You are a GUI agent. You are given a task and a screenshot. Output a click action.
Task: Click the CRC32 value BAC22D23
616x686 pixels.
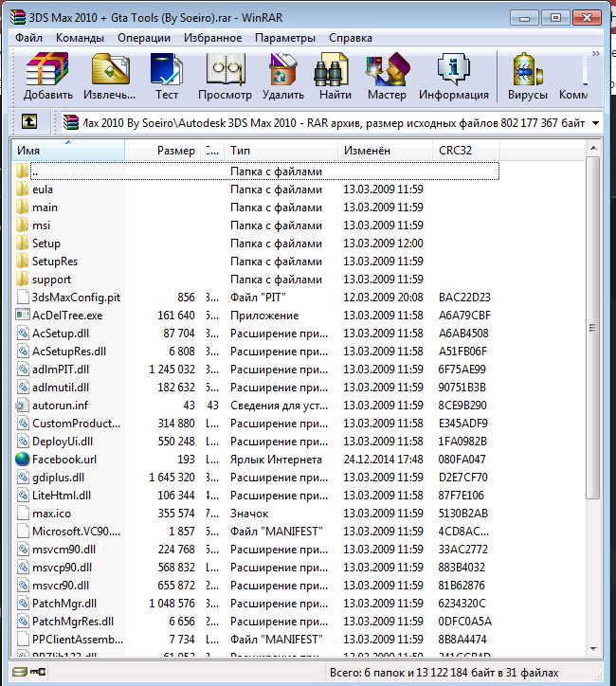(464, 298)
